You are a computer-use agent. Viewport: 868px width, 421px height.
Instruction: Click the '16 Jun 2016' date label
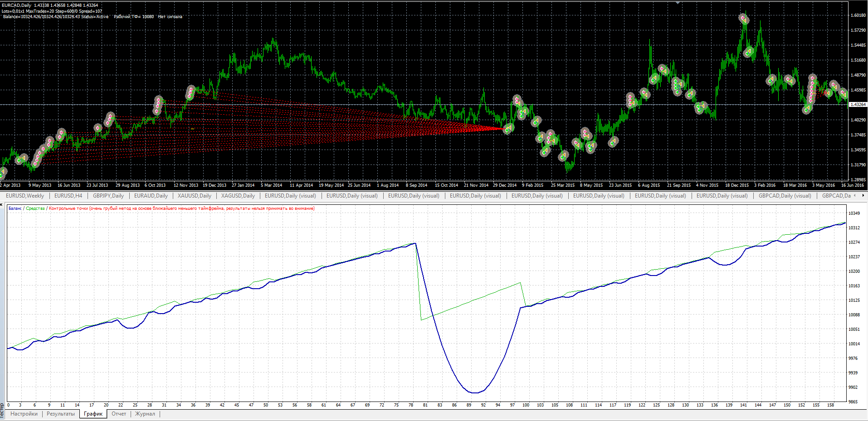(853, 185)
